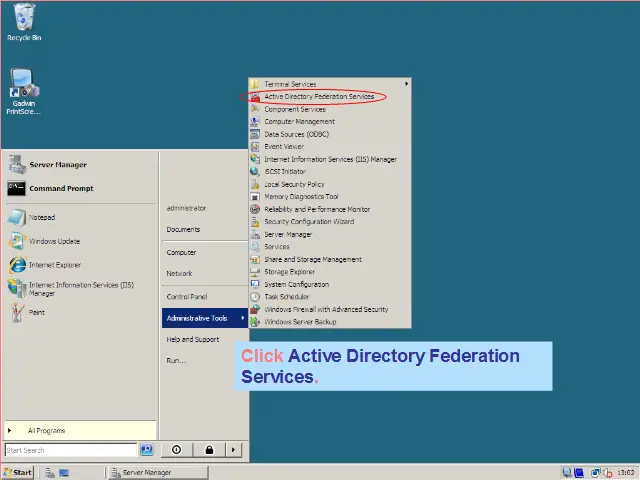Click Security Configuration Wizard icon
The image size is (640, 480).
coord(255,222)
